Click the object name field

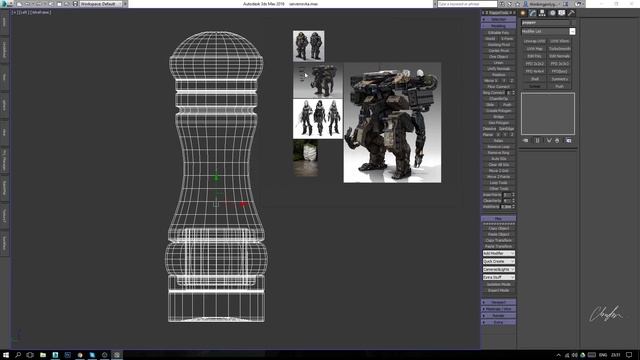point(545,23)
